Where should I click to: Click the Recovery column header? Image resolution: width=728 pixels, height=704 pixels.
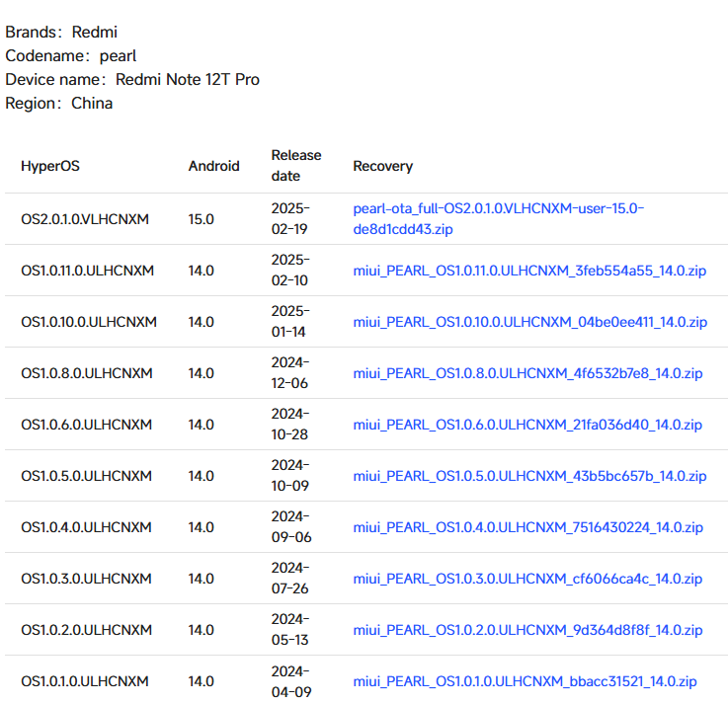[x=382, y=166]
